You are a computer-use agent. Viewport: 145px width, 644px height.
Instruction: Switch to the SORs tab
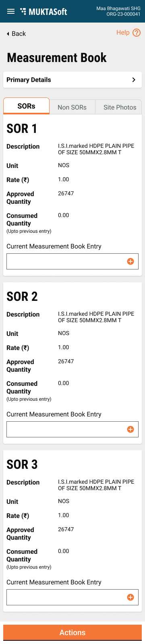pos(26,106)
